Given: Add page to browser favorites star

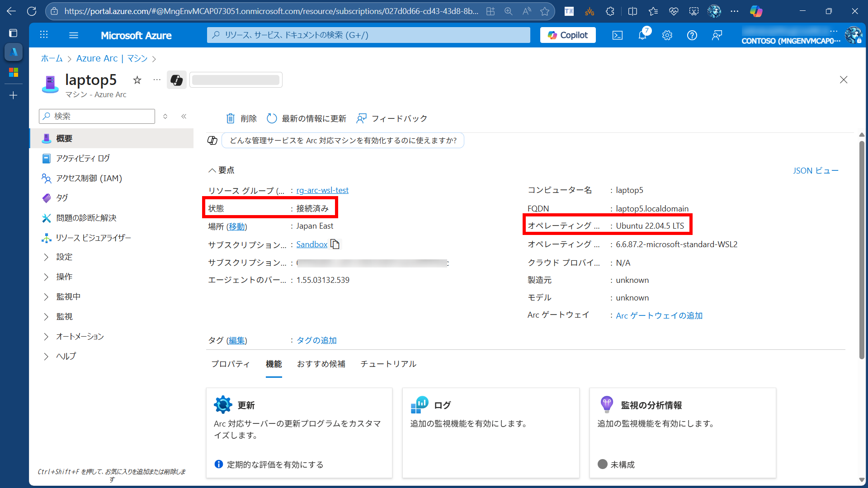Looking at the screenshot, I should tap(545, 11).
